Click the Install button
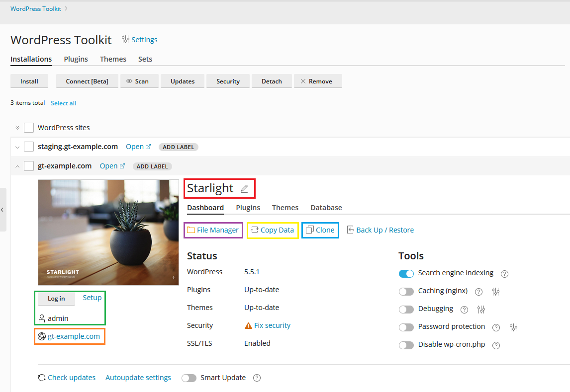Image resolution: width=570 pixels, height=392 pixels. (x=29, y=81)
